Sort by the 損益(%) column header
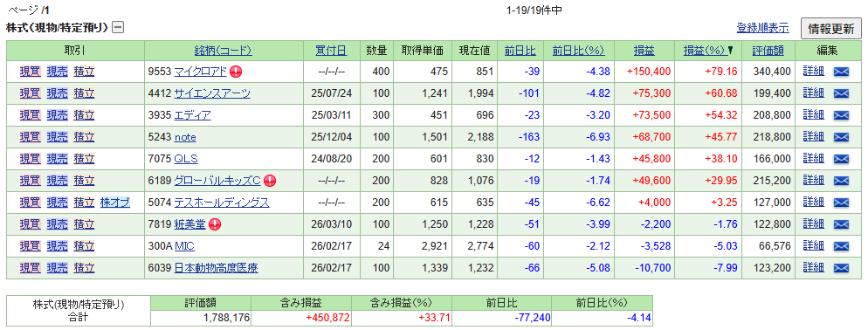This screenshot has width=868, height=330. (x=705, y=51)
